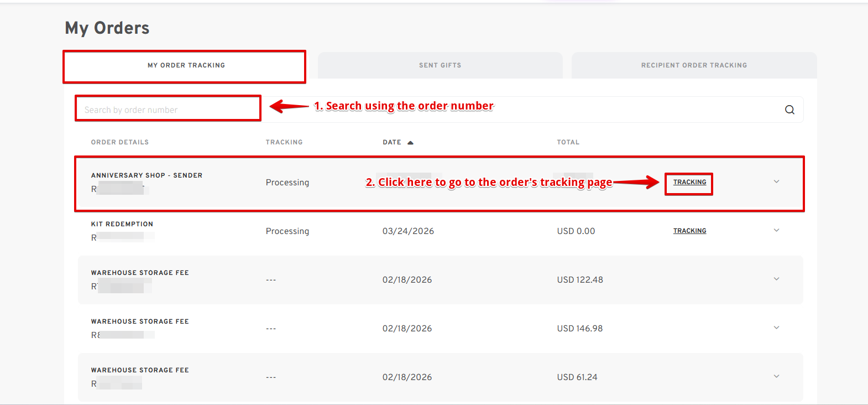
Task: Go to the Recipient Order Tracking tab
Action: tap(694, 65)
